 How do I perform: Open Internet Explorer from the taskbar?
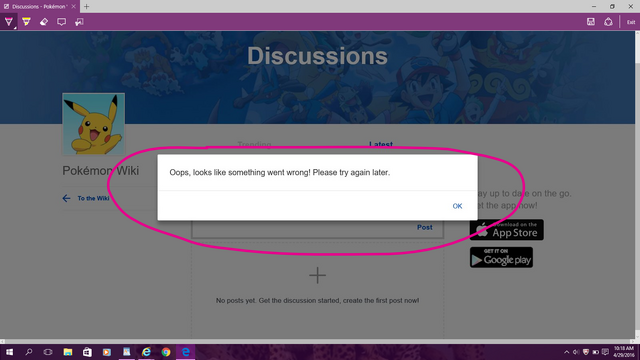(146, 352)
